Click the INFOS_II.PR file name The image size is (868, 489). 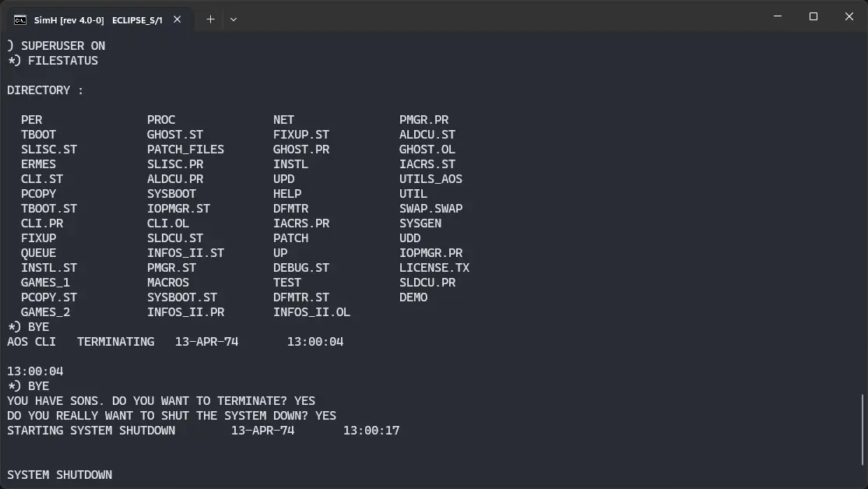(x=185, y=311)
